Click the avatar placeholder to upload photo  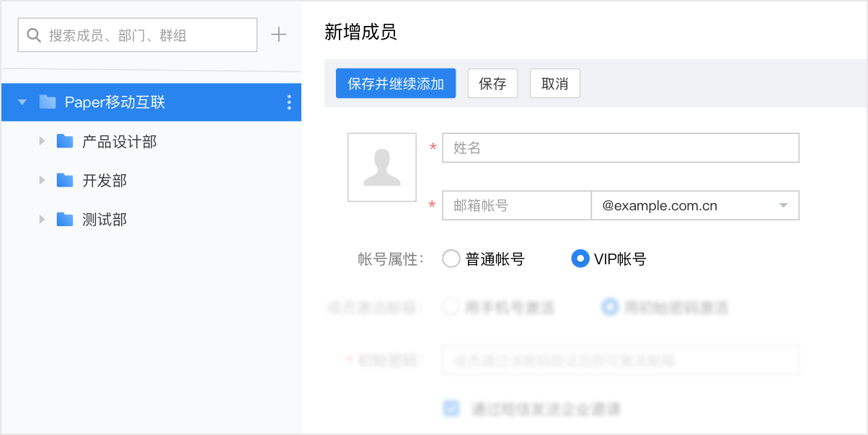382,167
